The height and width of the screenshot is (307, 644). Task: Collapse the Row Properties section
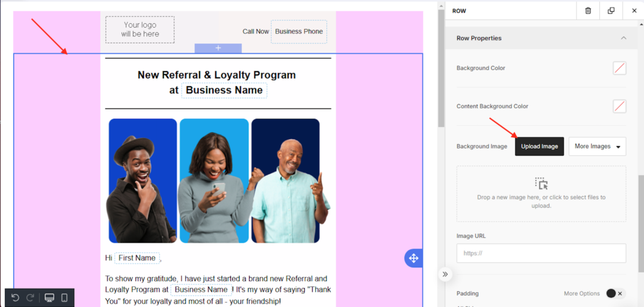[623, 38]
